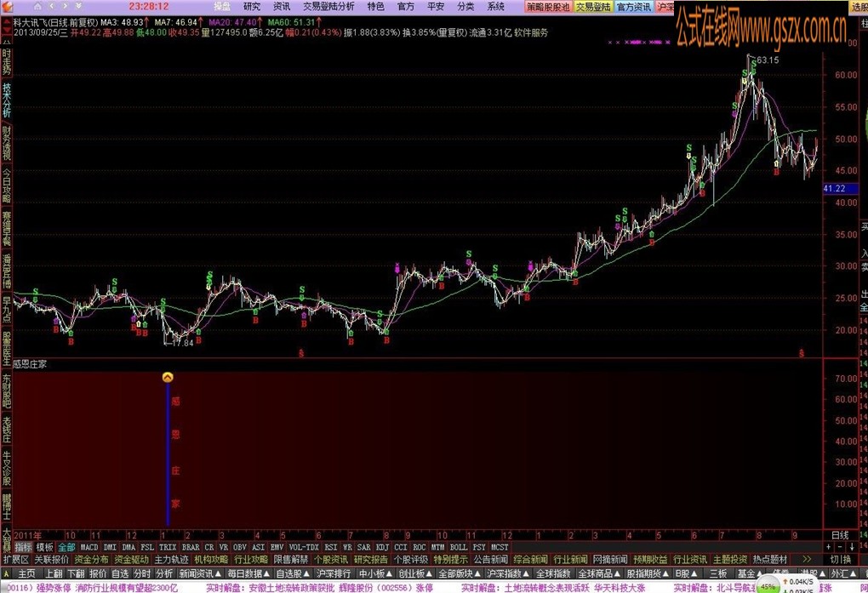Select the 日线 period label
The width and height of the screenshot is (868, 593).
tap(840, 535)
